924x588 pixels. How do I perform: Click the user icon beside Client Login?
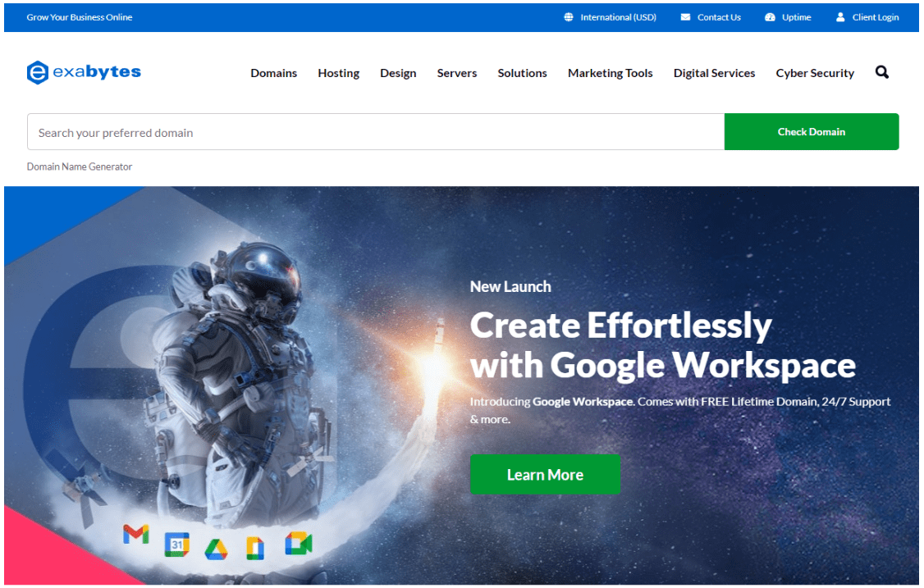840,17
